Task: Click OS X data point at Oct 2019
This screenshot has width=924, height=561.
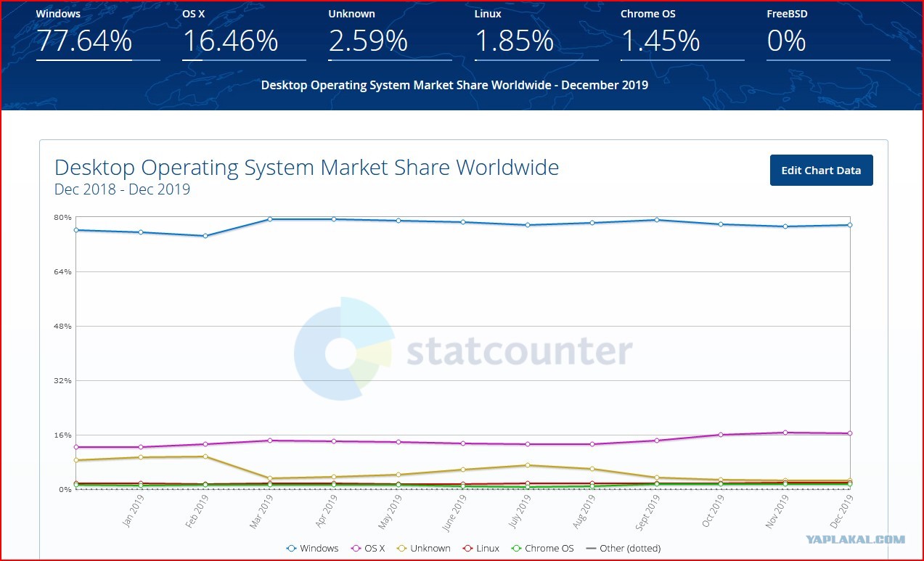Action: [721, 435]
